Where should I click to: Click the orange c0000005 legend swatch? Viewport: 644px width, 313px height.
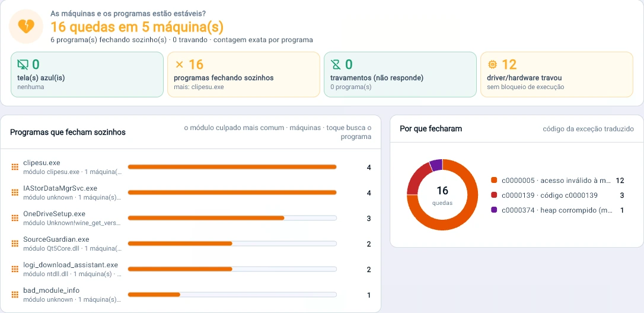pyautogui.click(x=494, y=180)
